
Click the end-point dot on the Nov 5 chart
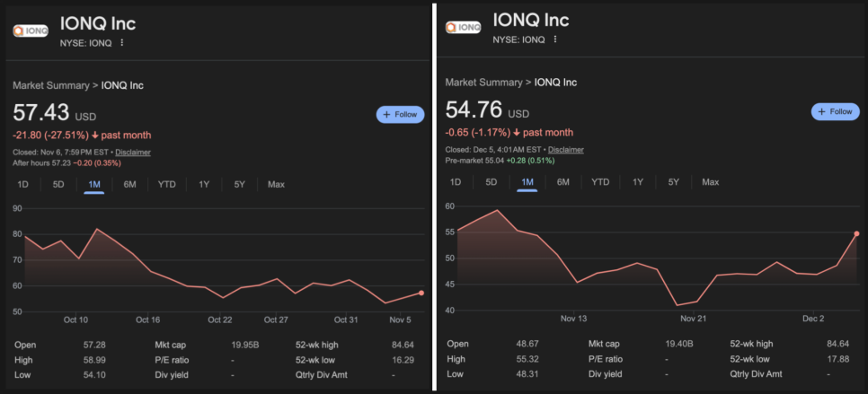tap(421, 293)
